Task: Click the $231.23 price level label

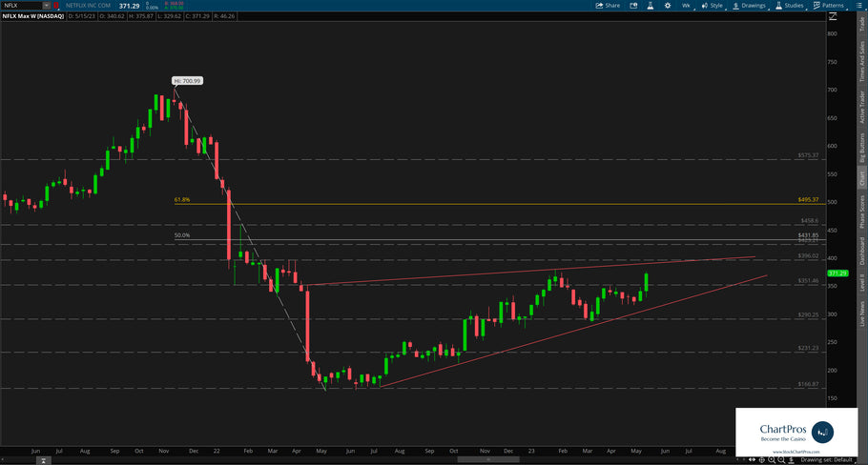Action: point(808,349)
